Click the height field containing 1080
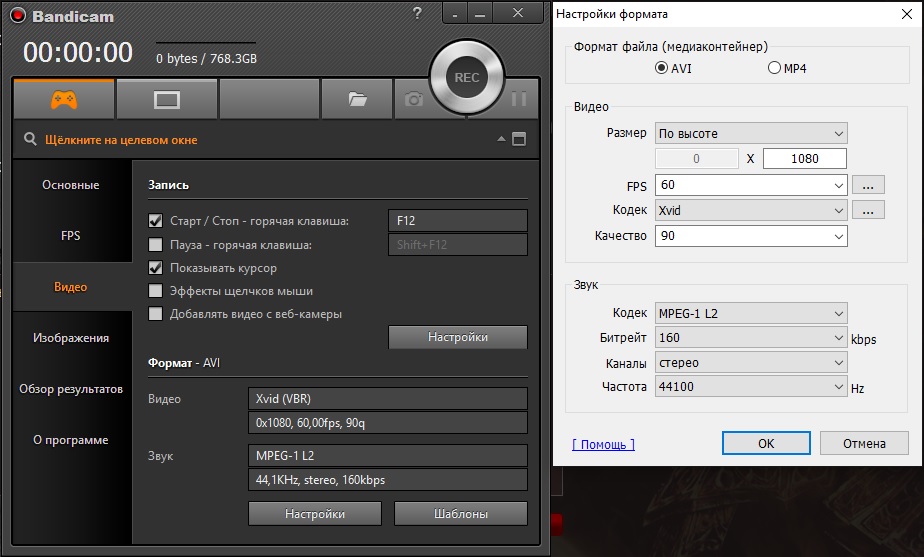The height and width of the screenshot is (557, 924). coord(805,159)
